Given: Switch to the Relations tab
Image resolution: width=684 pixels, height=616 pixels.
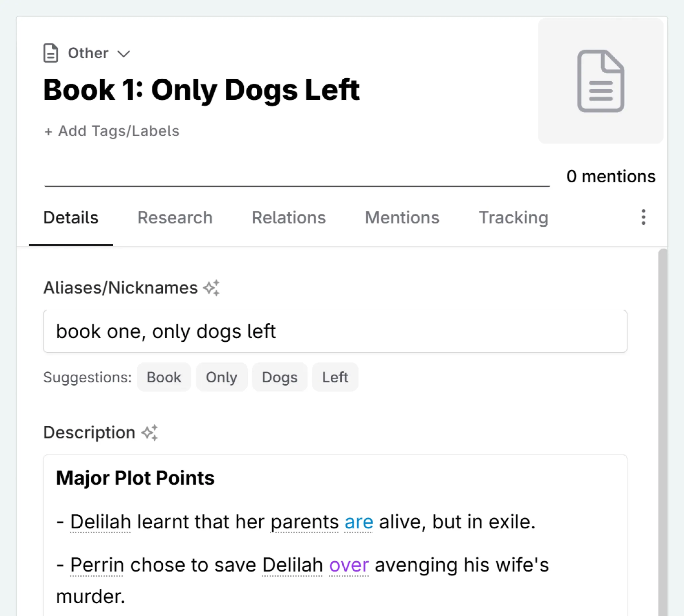Looking at the screenshot, I should pos(289,218).
